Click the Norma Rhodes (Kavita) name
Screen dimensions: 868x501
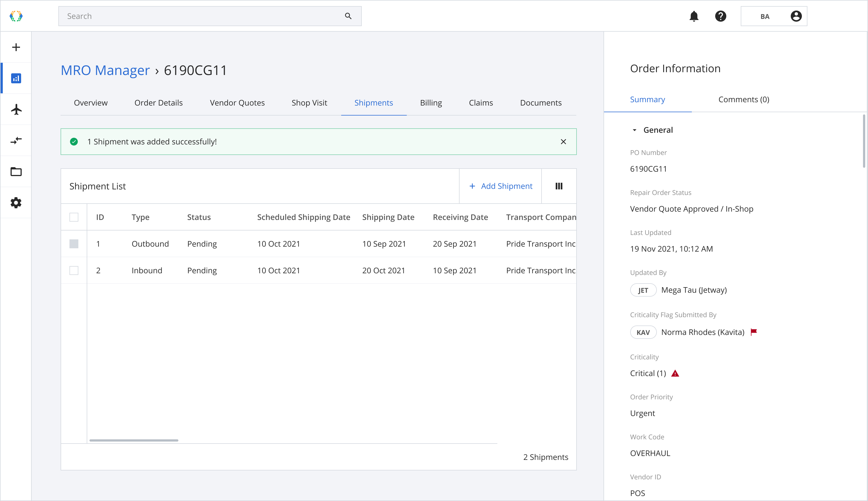(x=702, y=332)
